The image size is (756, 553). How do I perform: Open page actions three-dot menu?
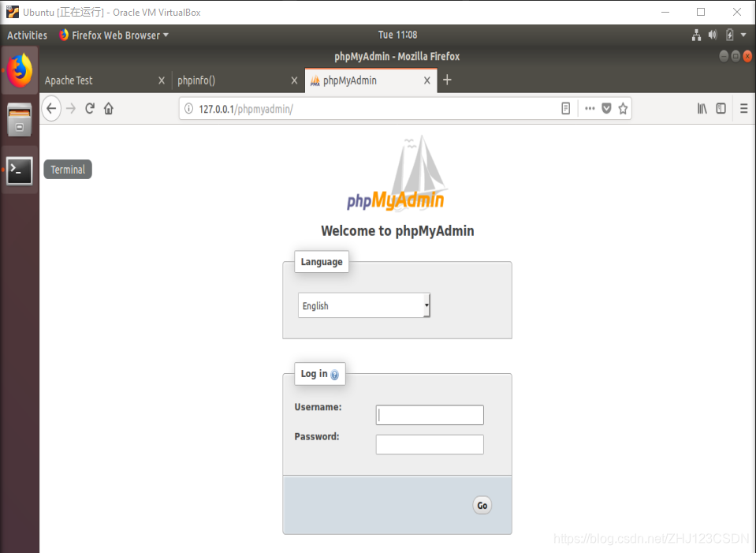[x=590, y=109]
